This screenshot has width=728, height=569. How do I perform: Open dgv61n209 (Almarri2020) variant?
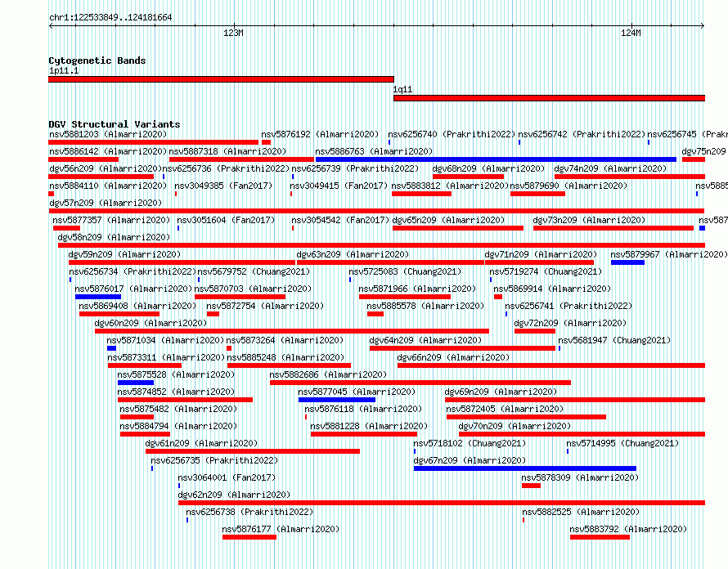(201, 443)
